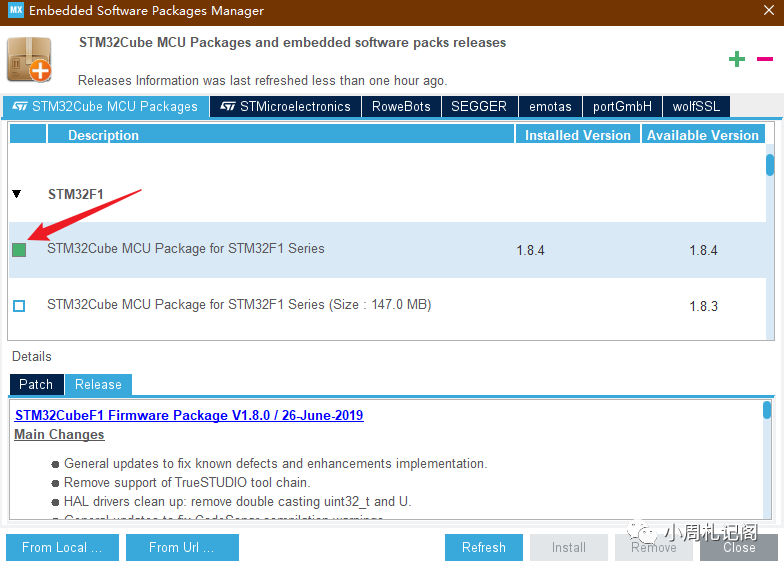Click the package list vertical scrollbar thumb
The height and width of the screenshot is (567, 784).
tap(770, 165)
